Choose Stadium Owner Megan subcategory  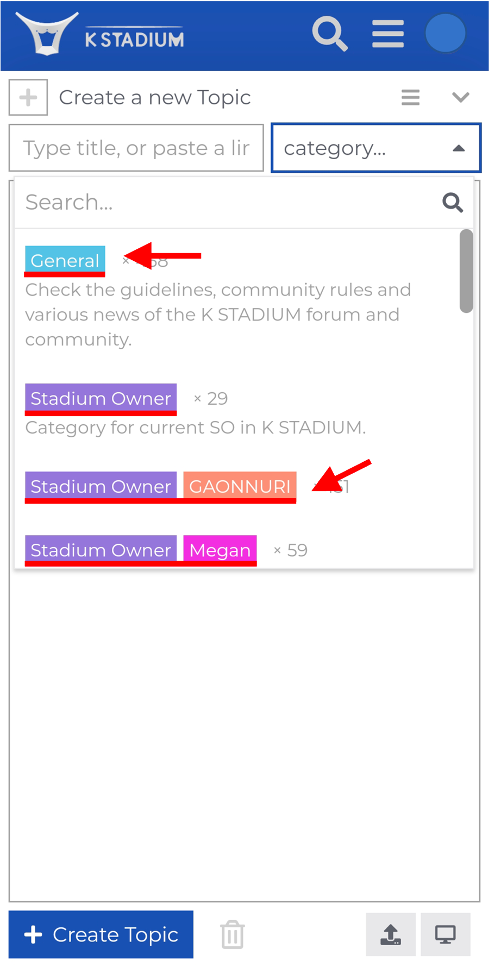pyautogui.click(x=220, y=550)
